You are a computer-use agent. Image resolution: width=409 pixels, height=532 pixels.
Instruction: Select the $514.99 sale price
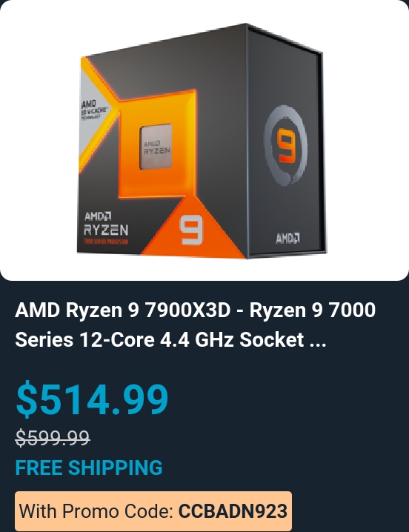[92, 399]
